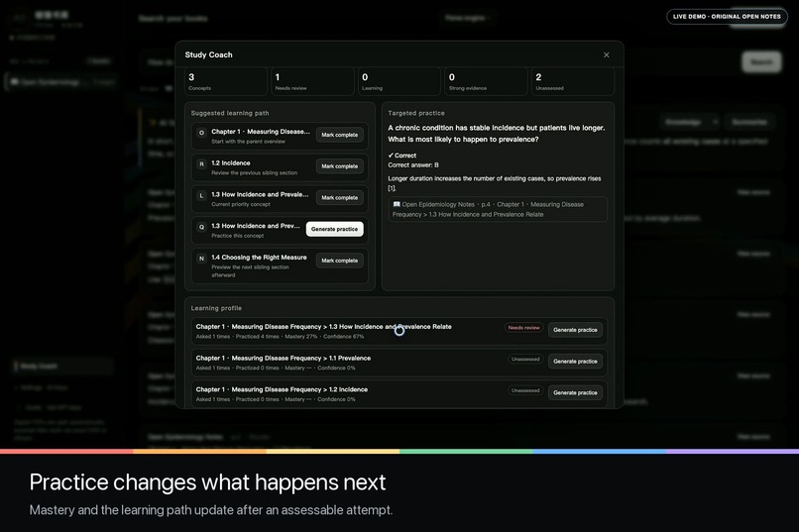Image resolution: width=799 pixels, height=532 pixels.
Task: Open 1.1 Prevalence learning profile row
Action: click(x=399, y=362)
